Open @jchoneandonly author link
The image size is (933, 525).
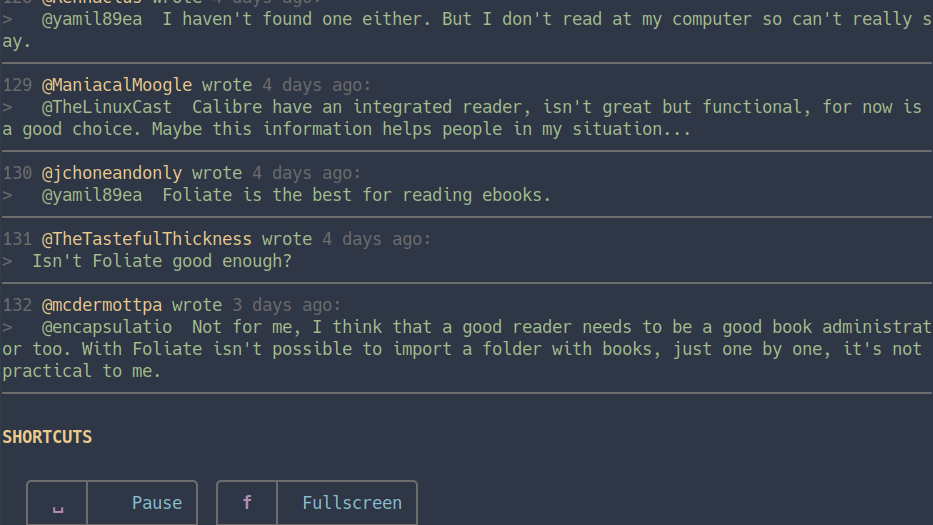112,173
